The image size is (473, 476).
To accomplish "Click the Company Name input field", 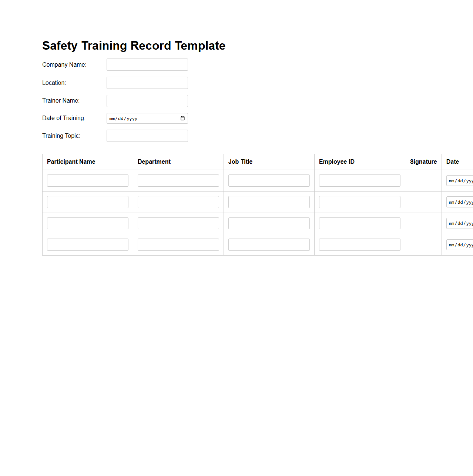I will [x=147, y=64].
